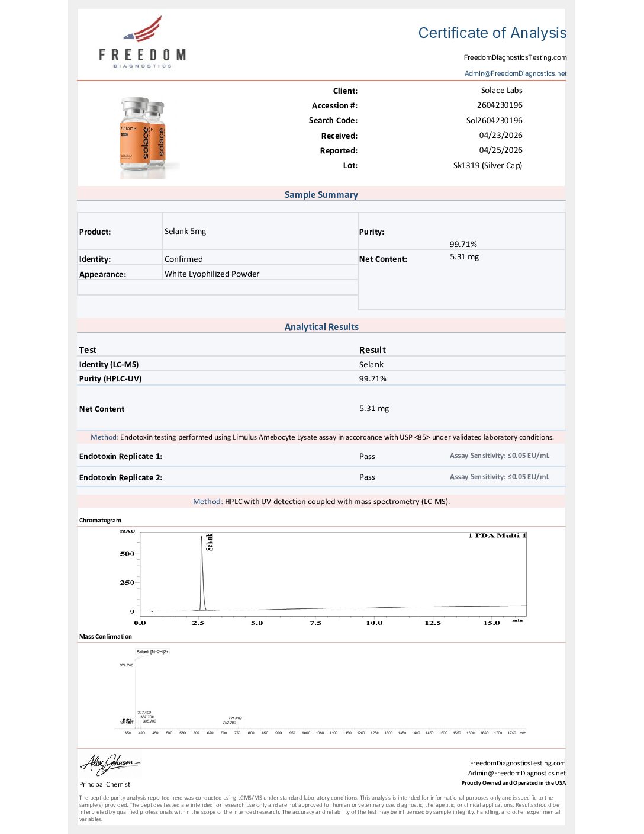644x834 pixels.
Task: Click Endotoxin Replicate 1 Pass result
Action: click(x=367, y=456)
